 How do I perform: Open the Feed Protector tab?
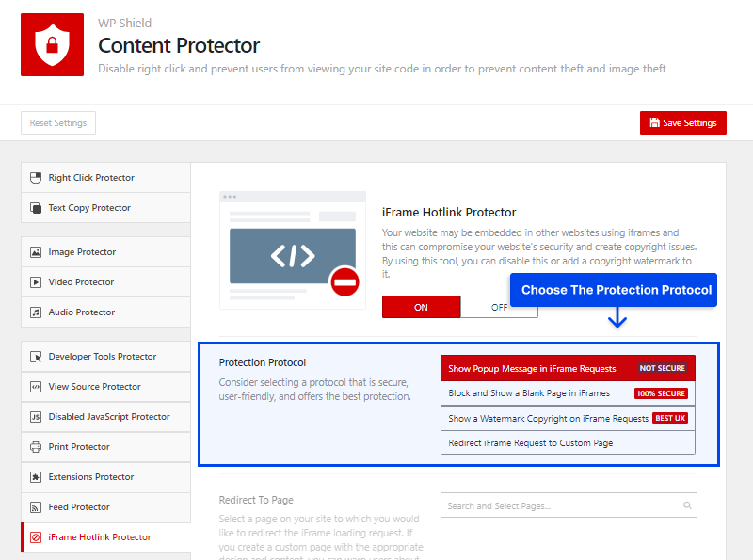tap(105, 507)
